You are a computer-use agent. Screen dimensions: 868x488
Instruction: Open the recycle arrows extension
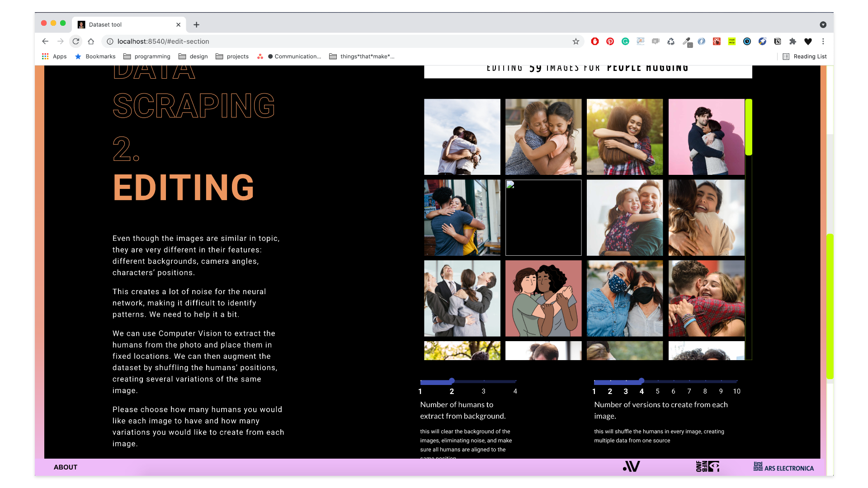point(671,42)
